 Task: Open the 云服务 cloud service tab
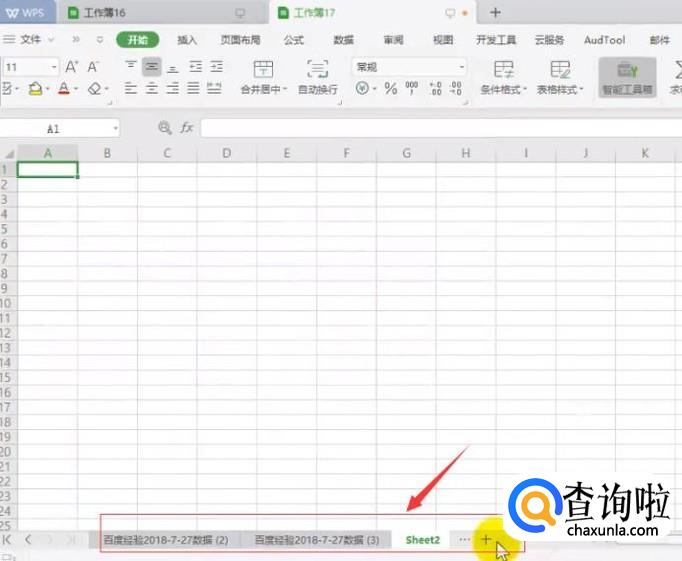pyautogui.click(x=549, y=40)
